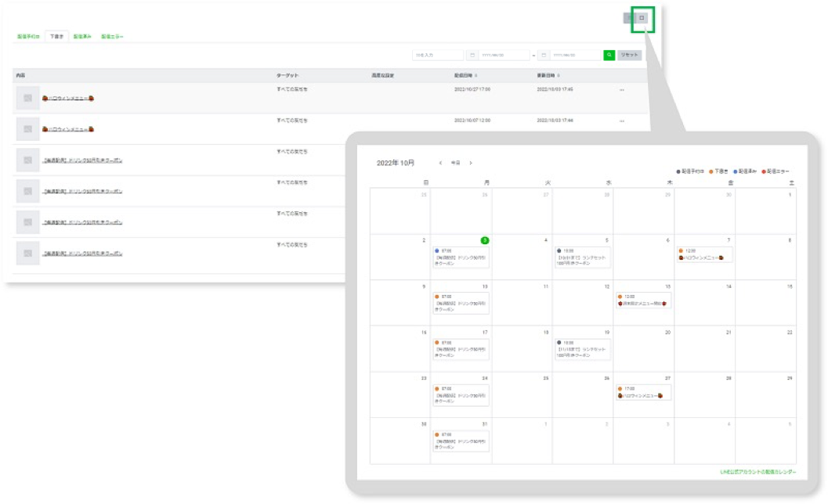Open more options for first message row
Screen dimensions: 828x504
(x=622, y=90)
